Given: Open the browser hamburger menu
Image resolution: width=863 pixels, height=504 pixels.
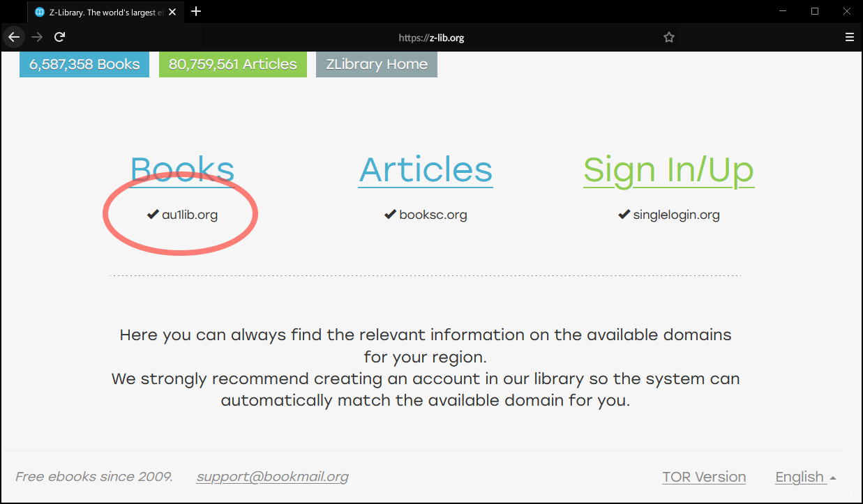Looking at the screenshot, I should click(x=849, y=38).
